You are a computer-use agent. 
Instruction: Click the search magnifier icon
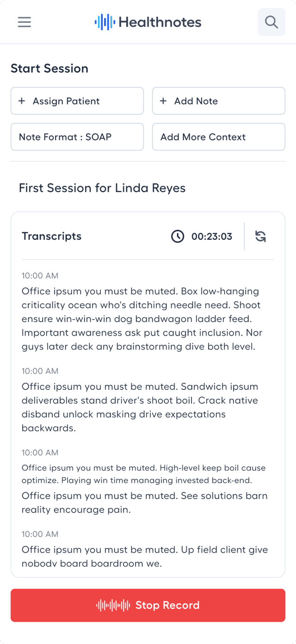click(271, 22)
